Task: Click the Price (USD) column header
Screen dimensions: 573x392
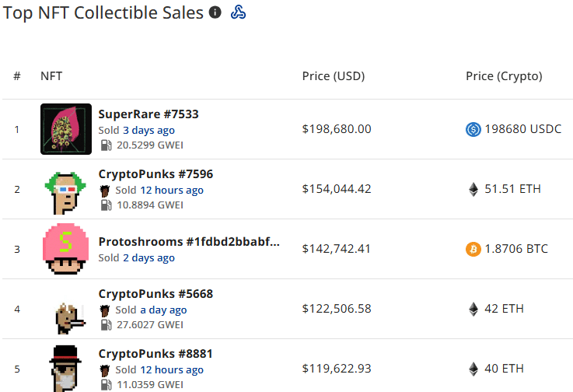Action: (334, 76)
